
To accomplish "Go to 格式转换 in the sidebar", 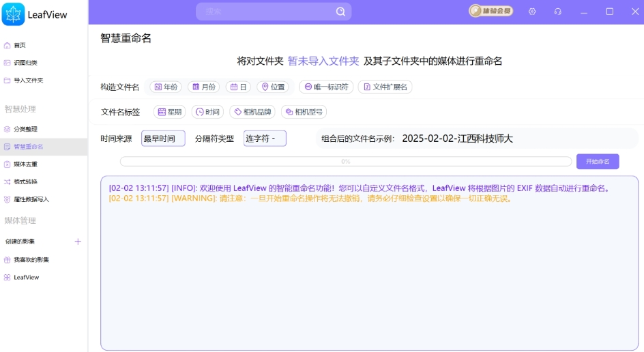I will click(25, 182).
